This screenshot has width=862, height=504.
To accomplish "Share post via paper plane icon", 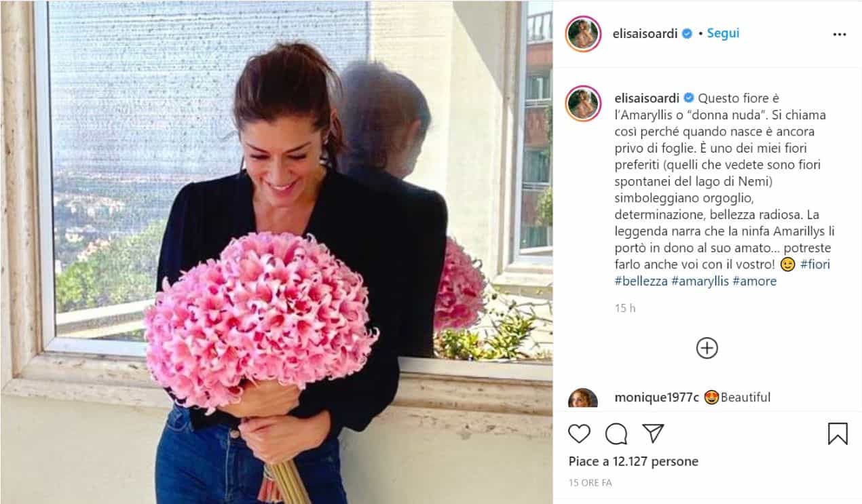I will 653,433.
